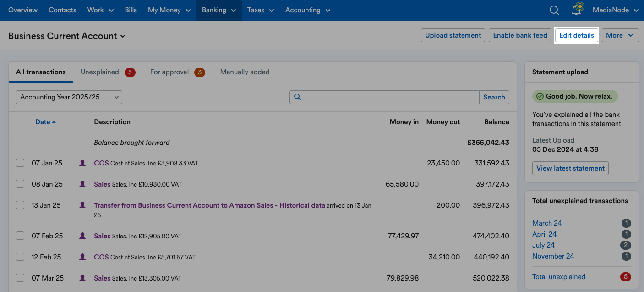Switch to the All transactions tab

(x=41, y=72)
